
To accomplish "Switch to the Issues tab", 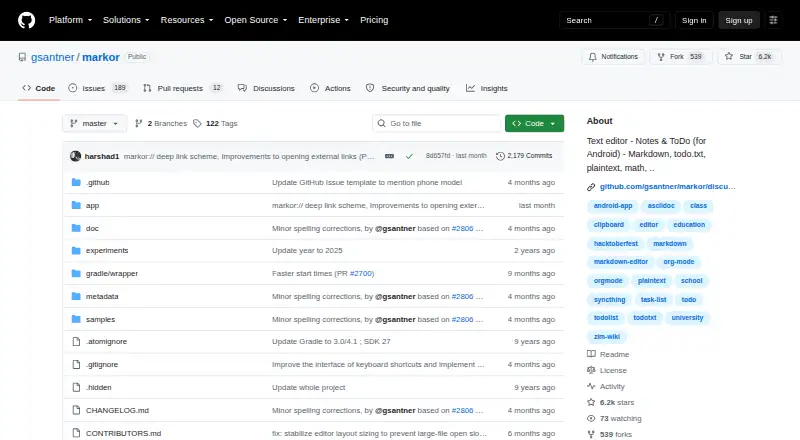I will coord(97,88).
